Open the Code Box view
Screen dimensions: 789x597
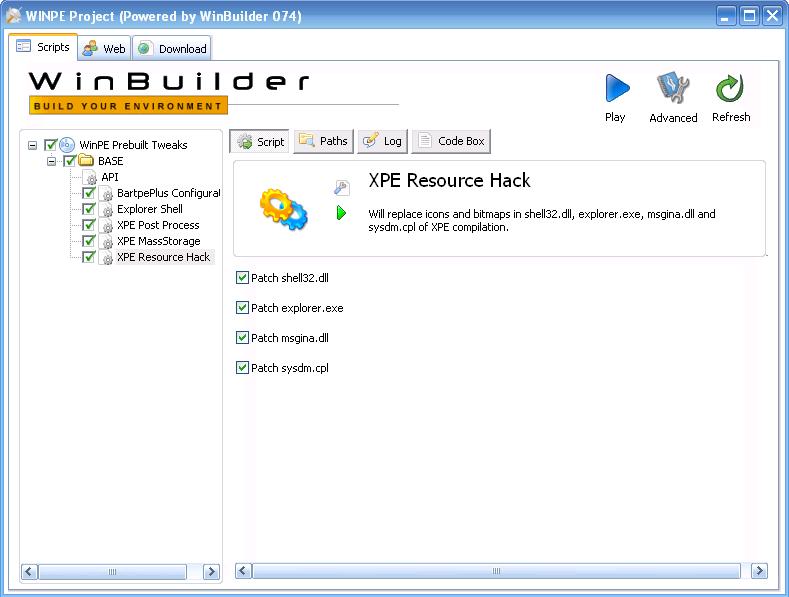click(x=451, y=141)
